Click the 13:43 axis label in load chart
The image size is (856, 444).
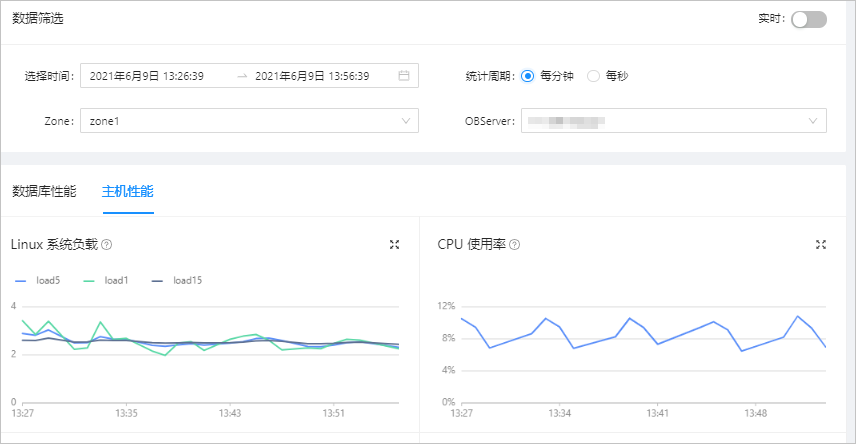pyautogui.click(x=230, y=413)
